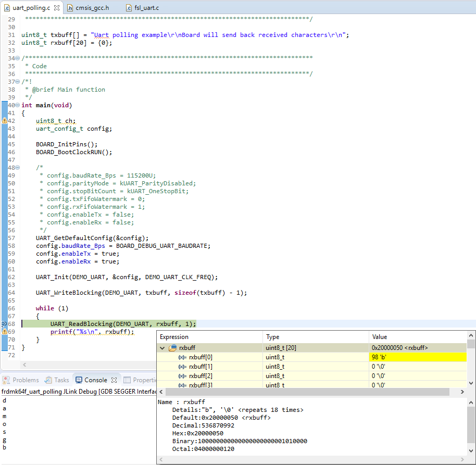Click the Hex:0x20000050 detail line
This screenshot has height=465, width=476.
point(197,433)
